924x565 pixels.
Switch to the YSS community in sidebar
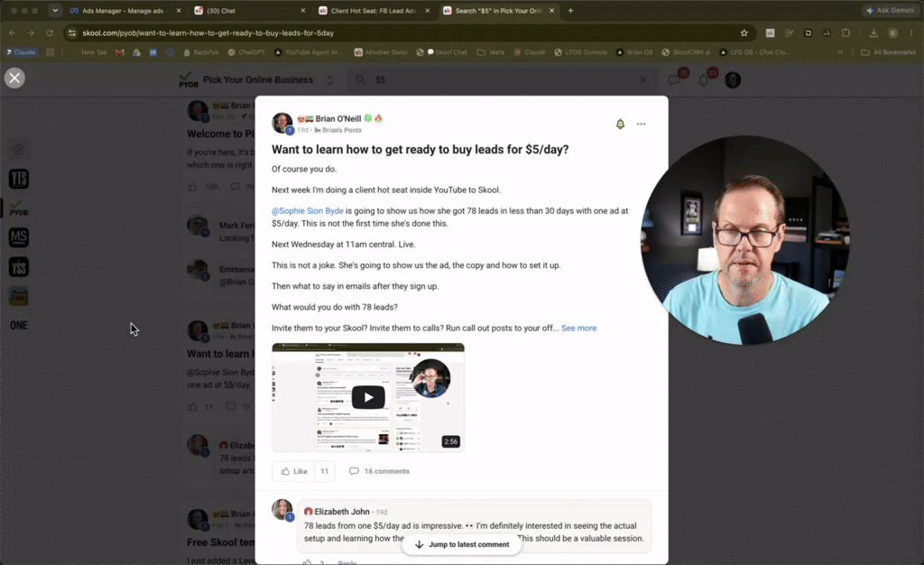click(x=19, y=267)
